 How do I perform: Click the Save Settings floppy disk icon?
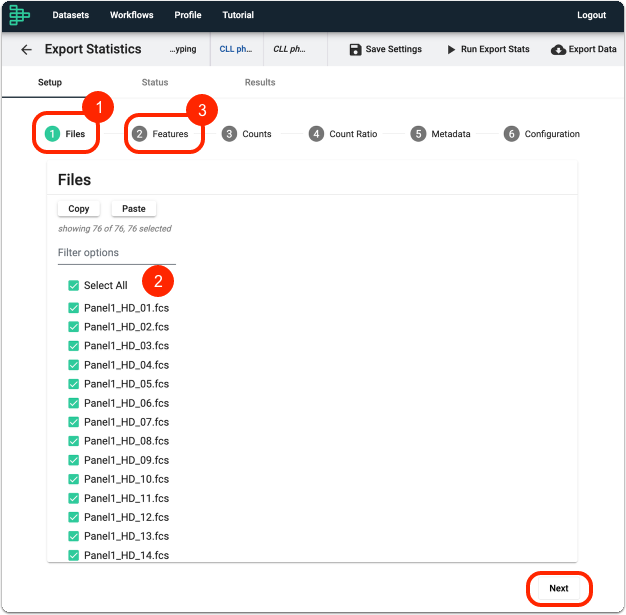[x=355, y=50]
